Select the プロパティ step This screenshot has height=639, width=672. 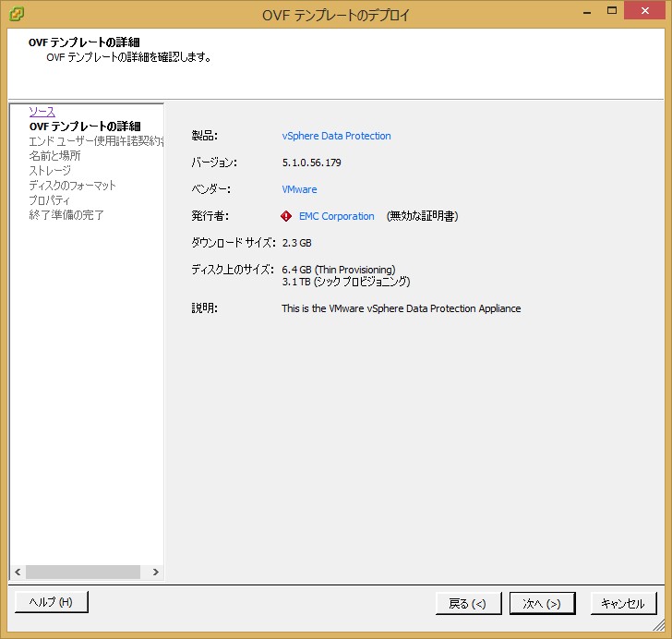click(49, 200)
